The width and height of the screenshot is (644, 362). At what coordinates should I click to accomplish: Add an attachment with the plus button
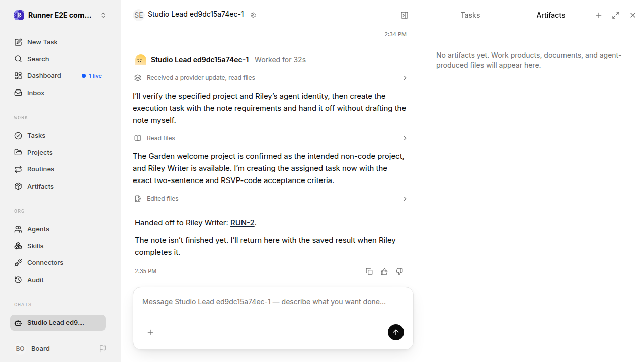tap(150, 332)
